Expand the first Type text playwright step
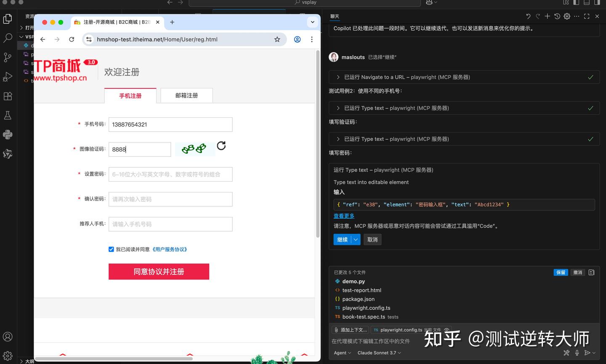The width and height of the screenshot is (606, 364). click(x=338, y=108)
